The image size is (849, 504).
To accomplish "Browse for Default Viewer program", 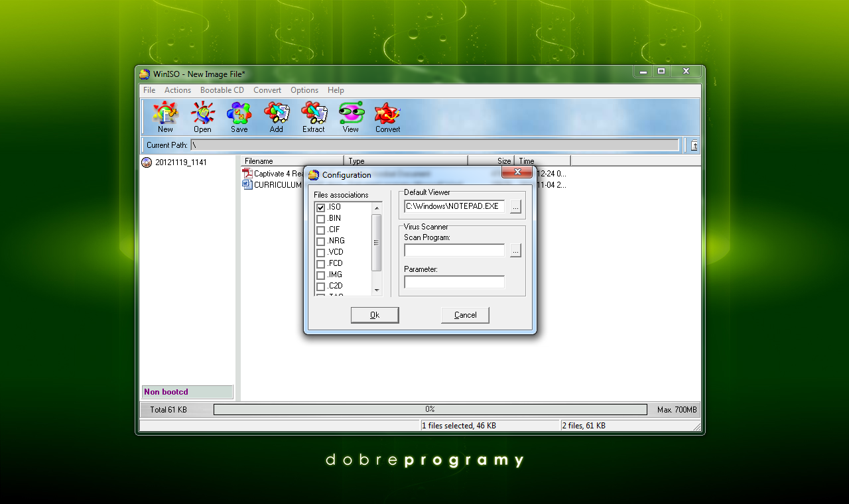I will click(x=515, y=207).
